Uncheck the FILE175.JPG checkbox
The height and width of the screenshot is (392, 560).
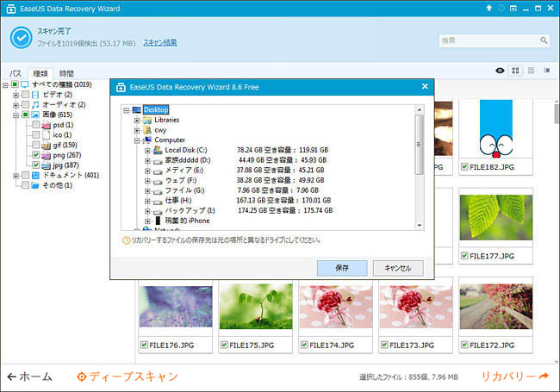tap(224, 345)
